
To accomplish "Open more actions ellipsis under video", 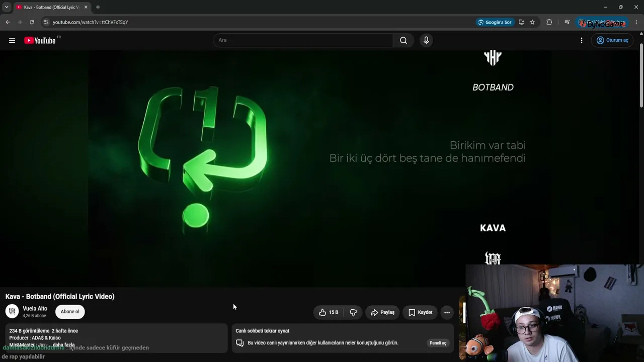I will tap(447, 312).
